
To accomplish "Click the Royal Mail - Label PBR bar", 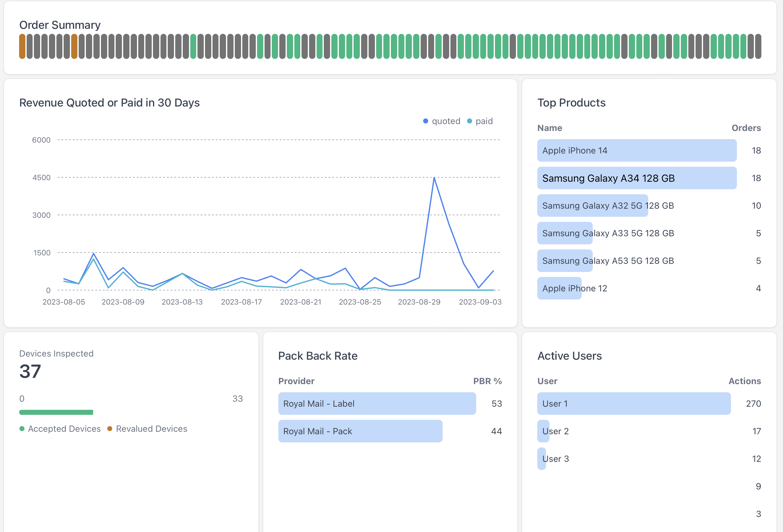I will click(377, 404).
